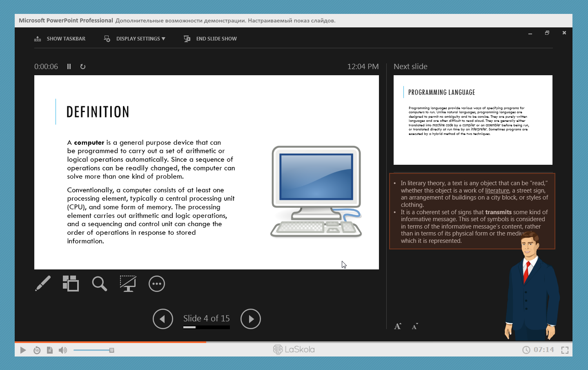Viewport: 588px width, 370px height.
Task: Pause the presentation timer
Action: 69,67
